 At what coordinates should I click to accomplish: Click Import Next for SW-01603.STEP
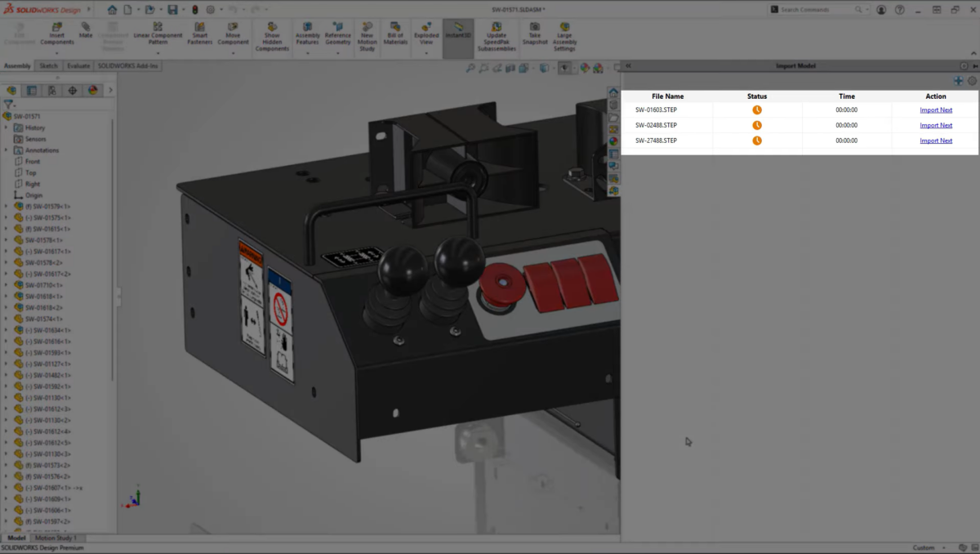click(936, 110)
